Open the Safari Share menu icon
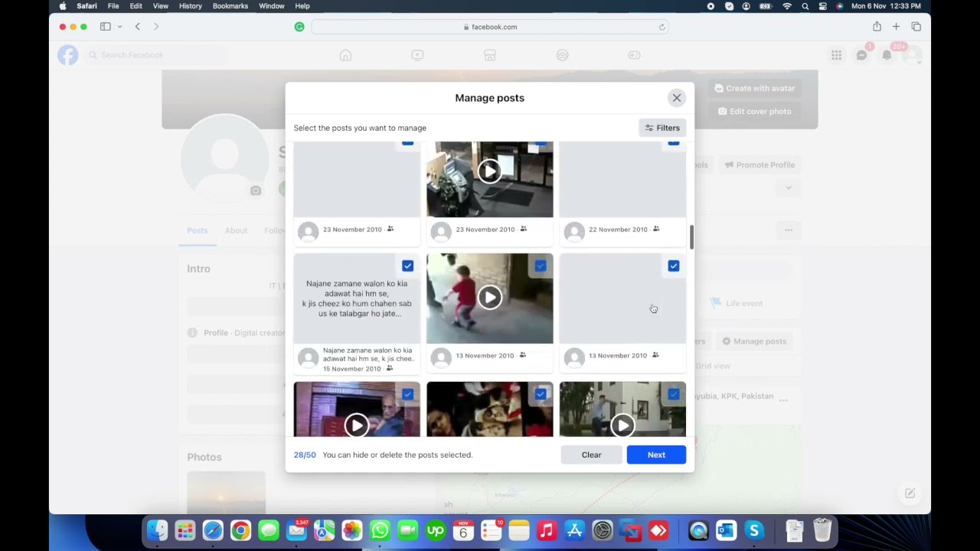Image resolution: width=980 pixels, height=551 pixels. coord(877,27)
